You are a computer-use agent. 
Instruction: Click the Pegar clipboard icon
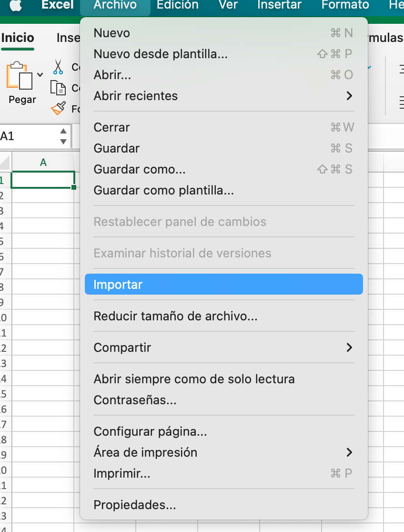pos(20,76)
